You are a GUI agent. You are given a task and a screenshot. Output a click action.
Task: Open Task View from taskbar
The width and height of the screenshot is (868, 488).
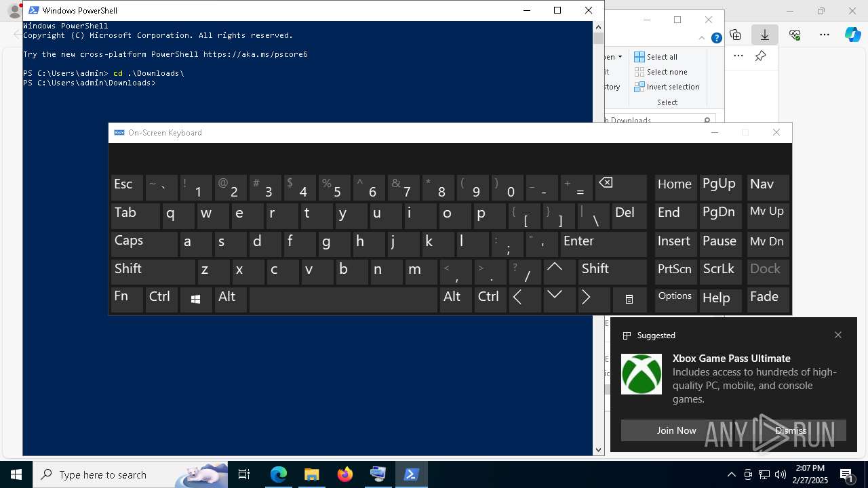coord(244,474)
